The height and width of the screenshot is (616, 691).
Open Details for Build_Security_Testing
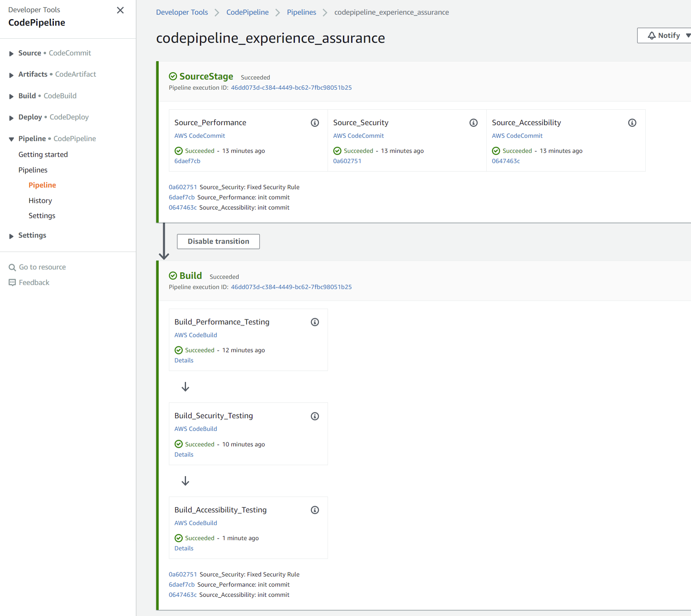point(184,455)
